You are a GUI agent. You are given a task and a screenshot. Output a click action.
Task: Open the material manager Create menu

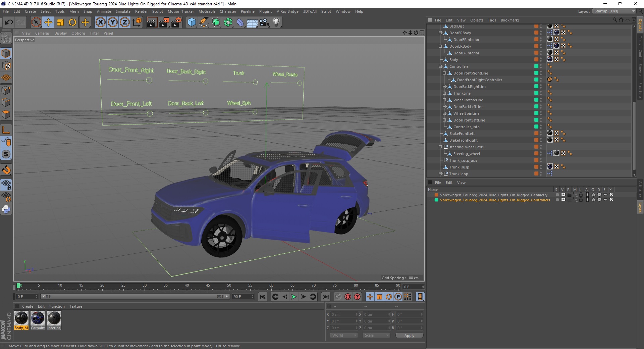[x=28, y=306]
